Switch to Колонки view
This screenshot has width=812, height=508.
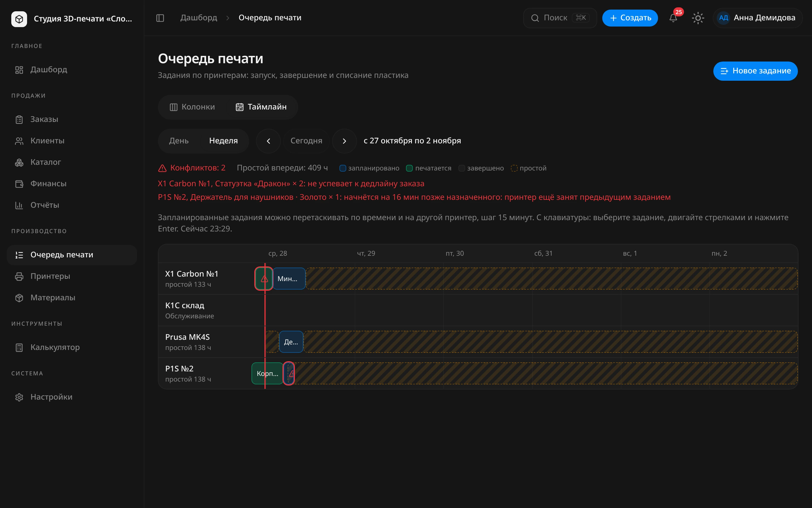tap(192, 107)
